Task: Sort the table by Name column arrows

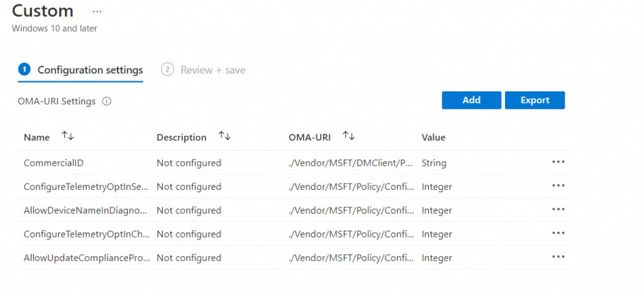Action: coord(68,136)
